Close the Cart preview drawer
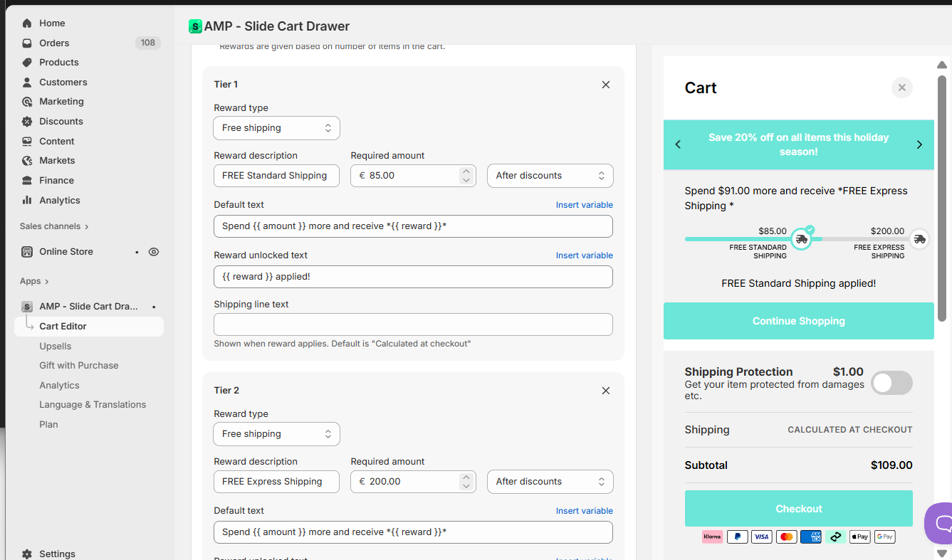952x560 pixels. click(902, 88)
